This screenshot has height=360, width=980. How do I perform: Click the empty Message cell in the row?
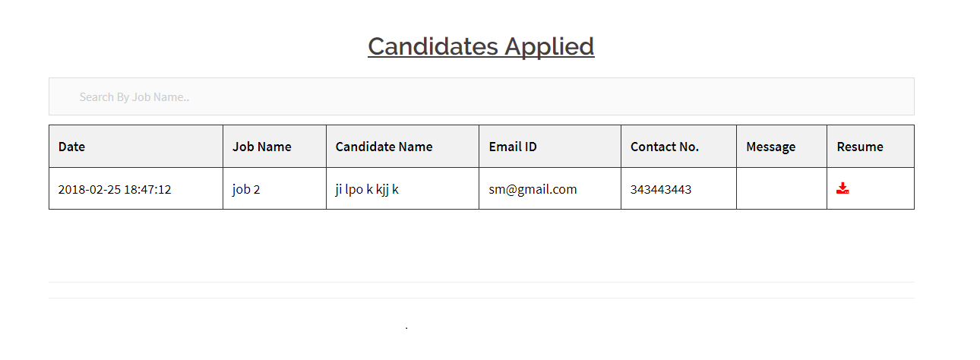781,189
